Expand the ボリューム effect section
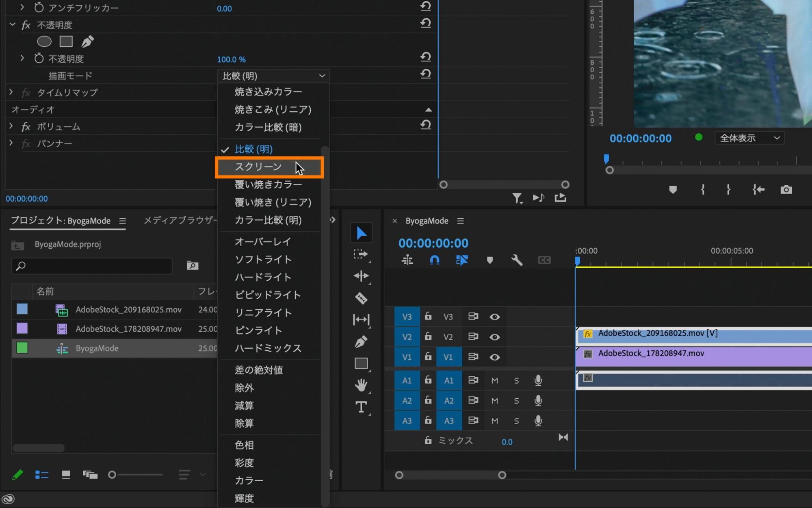Screen dimensions: 812x508 tap(11, 126)
